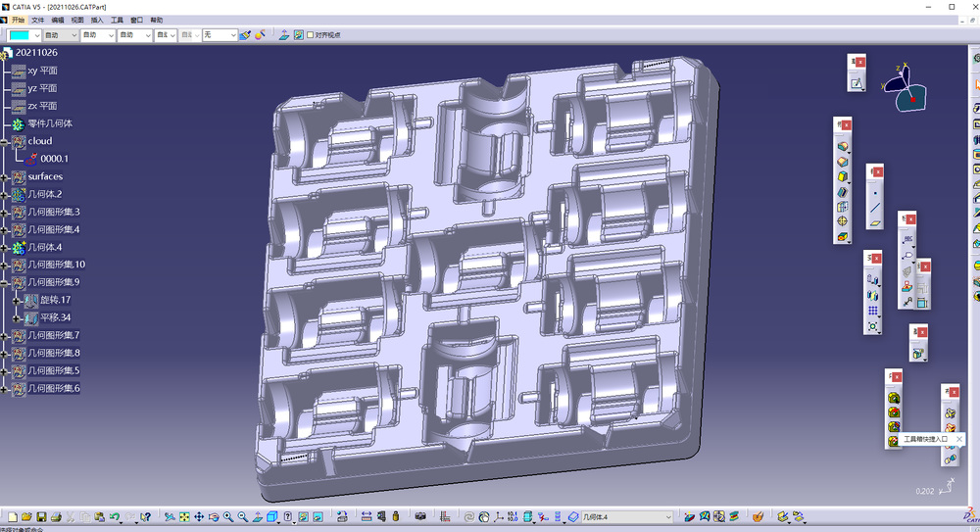Activate the What's This help pointer icon
Screen dimensions: 980x532
[x=145, y=517]
